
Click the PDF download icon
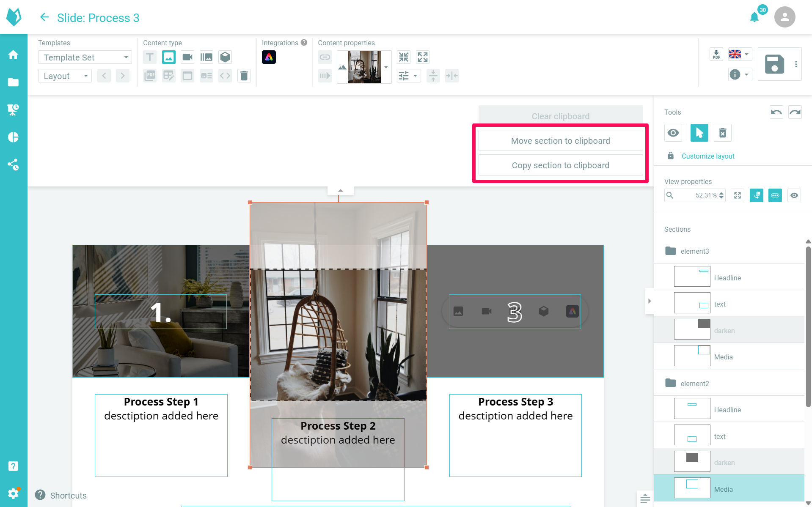[x=716, y=55]
